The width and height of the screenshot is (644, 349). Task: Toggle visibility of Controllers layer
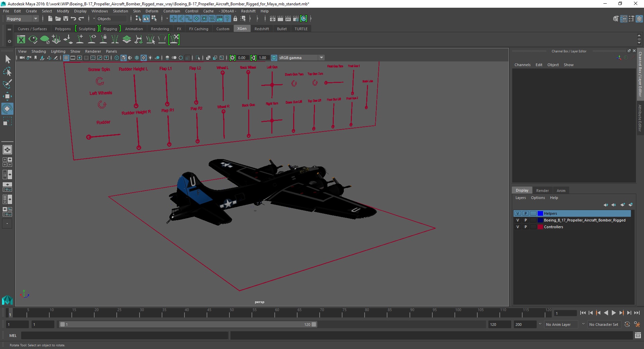click(518, 227)
